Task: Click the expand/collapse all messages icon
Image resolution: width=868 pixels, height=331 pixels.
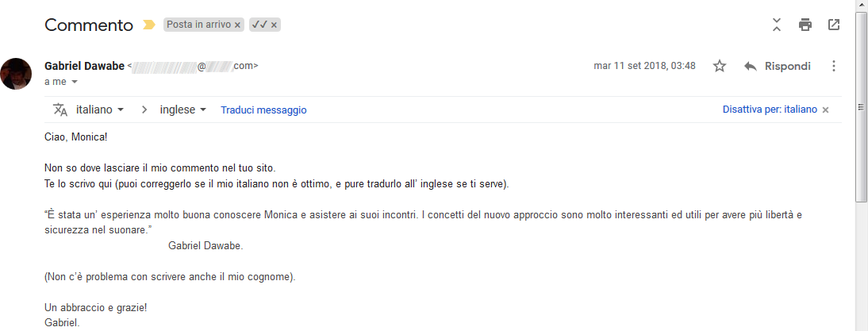Action: 777,25
